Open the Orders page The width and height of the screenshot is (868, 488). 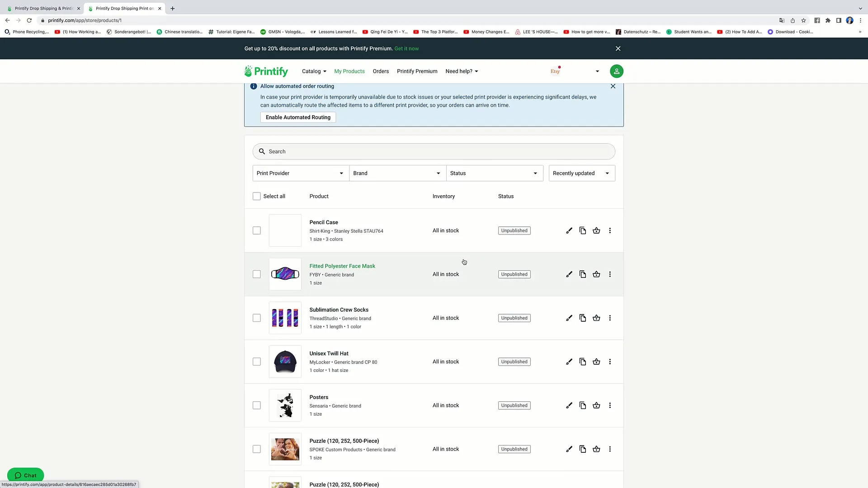(x=381, y=71)
